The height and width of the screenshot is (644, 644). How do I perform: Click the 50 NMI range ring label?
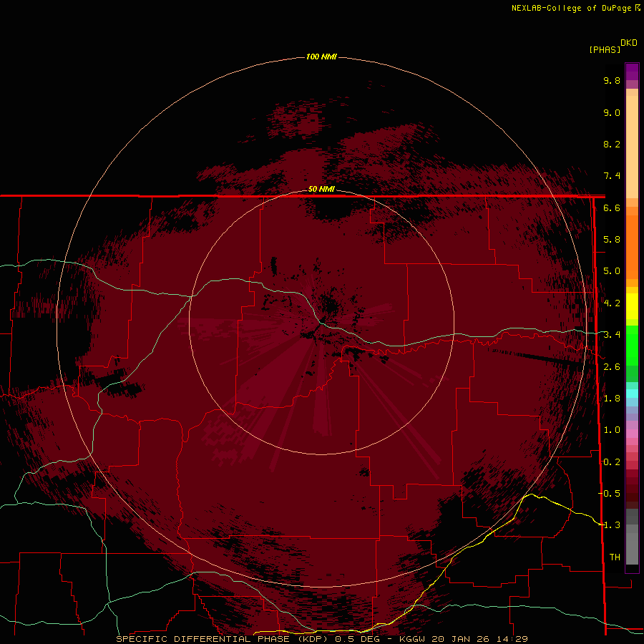coord(321,189)
